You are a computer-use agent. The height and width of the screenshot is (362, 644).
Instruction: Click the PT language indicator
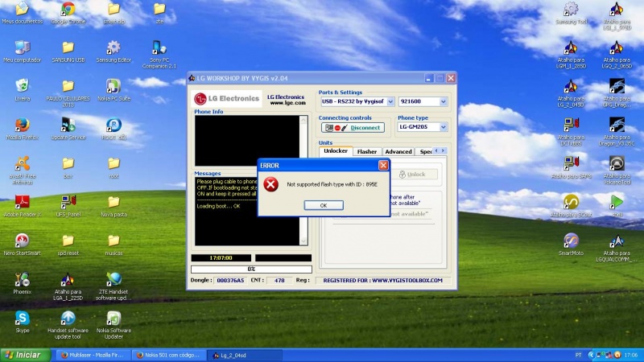(x=578, y=355)
